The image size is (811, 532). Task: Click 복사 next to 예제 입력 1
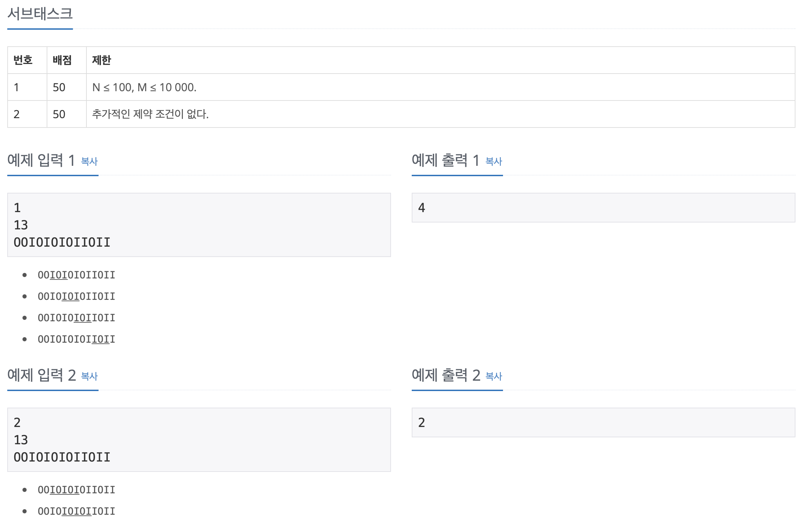88,161
